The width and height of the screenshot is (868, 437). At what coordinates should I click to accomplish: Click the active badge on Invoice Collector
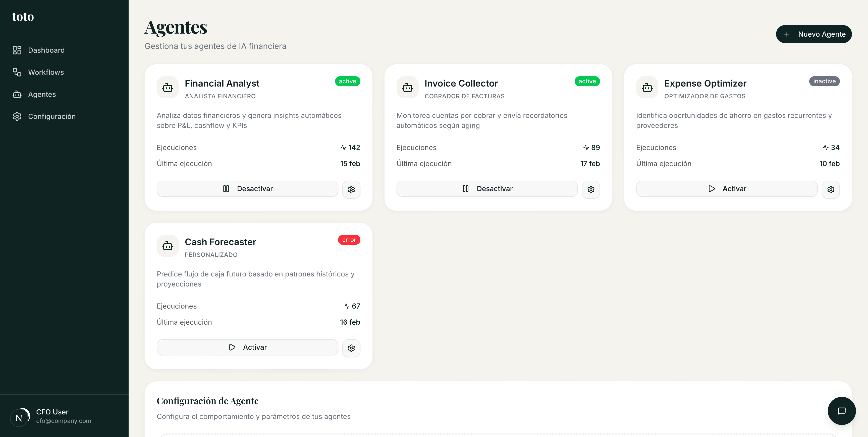point(587,81)
